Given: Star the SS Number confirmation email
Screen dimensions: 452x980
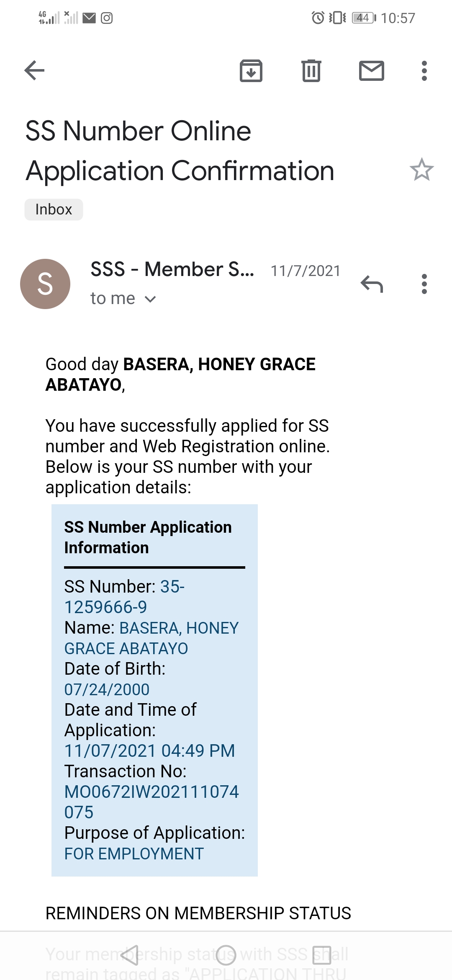Looking at the screenshot, I should 421,170.
